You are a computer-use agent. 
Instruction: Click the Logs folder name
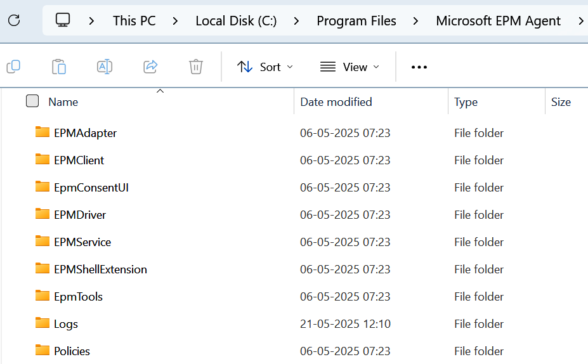(66, 324)
